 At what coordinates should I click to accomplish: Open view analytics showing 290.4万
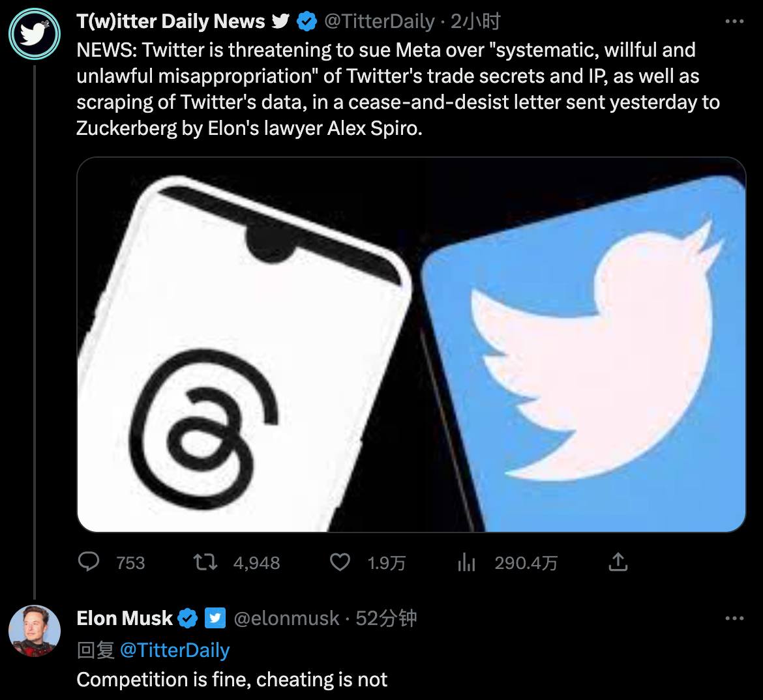tap(466, 562)
